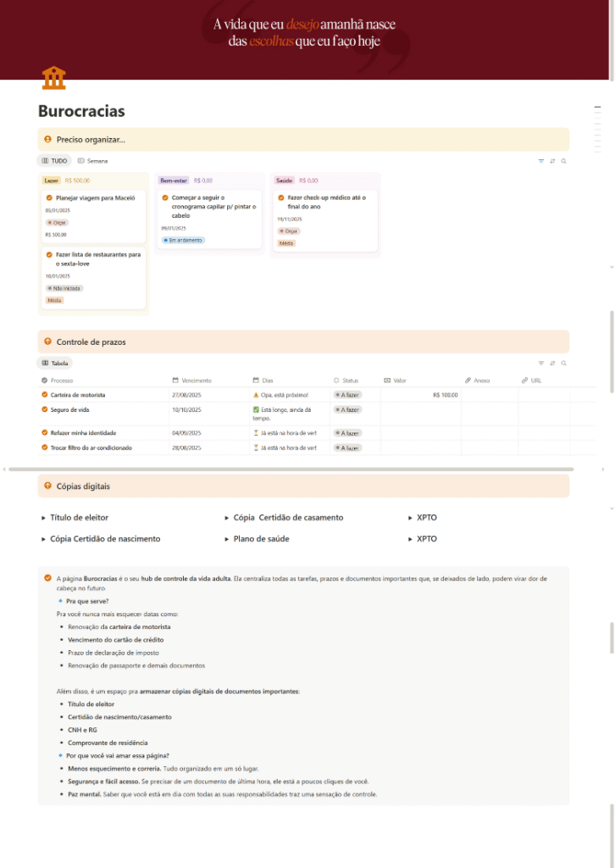Click the Preciso organizar callout icon
The height and width of the screenshot is (868, 615).
(x=47, y=140)
